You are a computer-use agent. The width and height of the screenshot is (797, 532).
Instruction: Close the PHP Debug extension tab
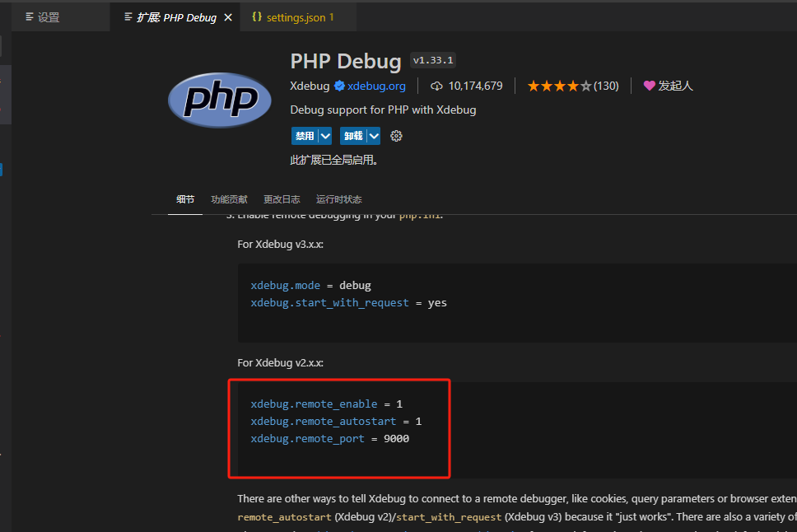(228, 17)
